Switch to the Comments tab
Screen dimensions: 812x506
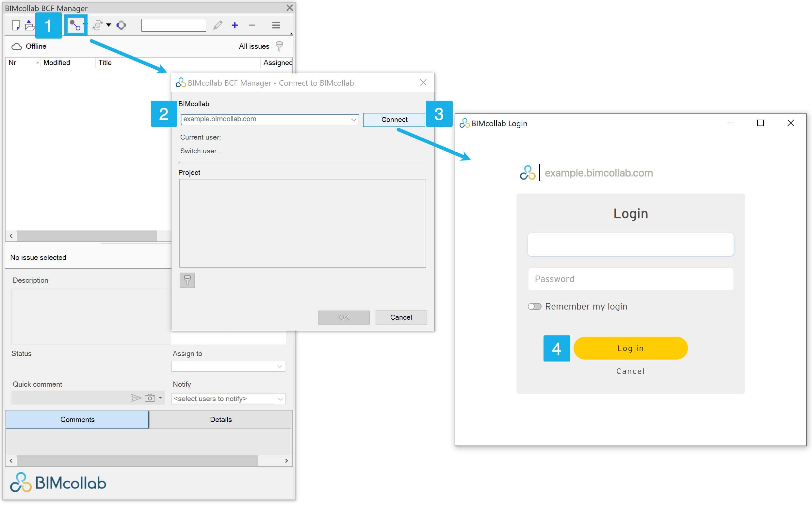77,420
